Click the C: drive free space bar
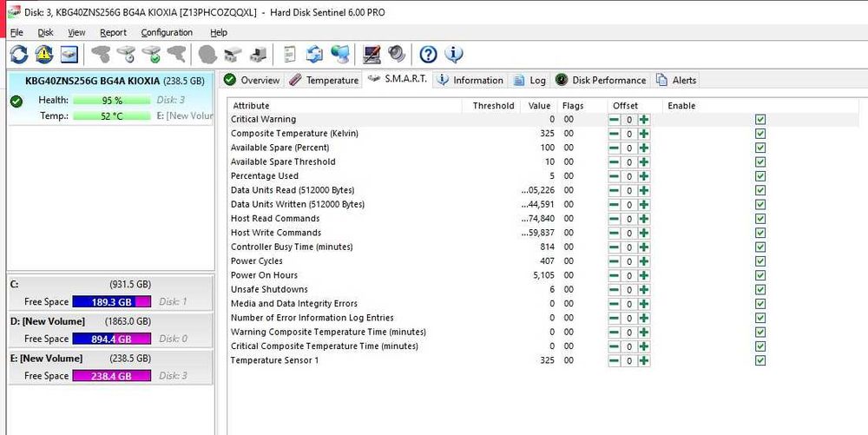Screen dimensions: 868x435 point(111,301)
